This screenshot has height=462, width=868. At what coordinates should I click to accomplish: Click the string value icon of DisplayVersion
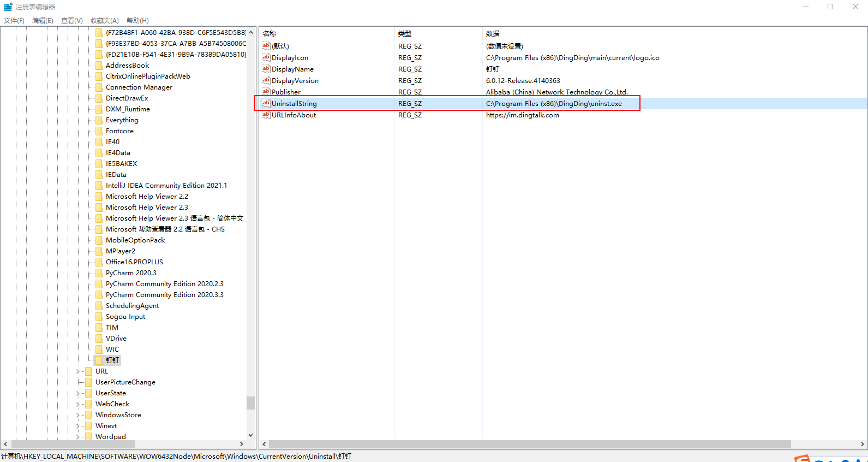coord(266,80)
